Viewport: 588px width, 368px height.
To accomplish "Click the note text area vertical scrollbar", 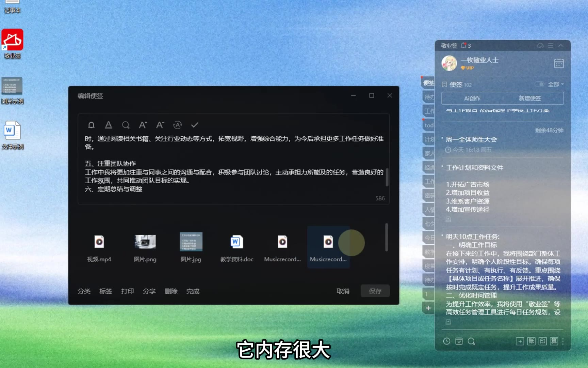I will click(387, 177).
